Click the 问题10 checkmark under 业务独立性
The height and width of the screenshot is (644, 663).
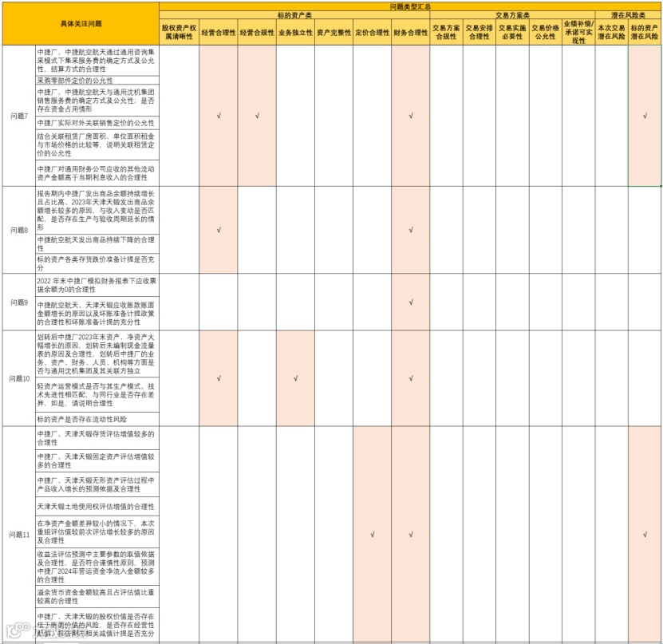coord(295,378)
